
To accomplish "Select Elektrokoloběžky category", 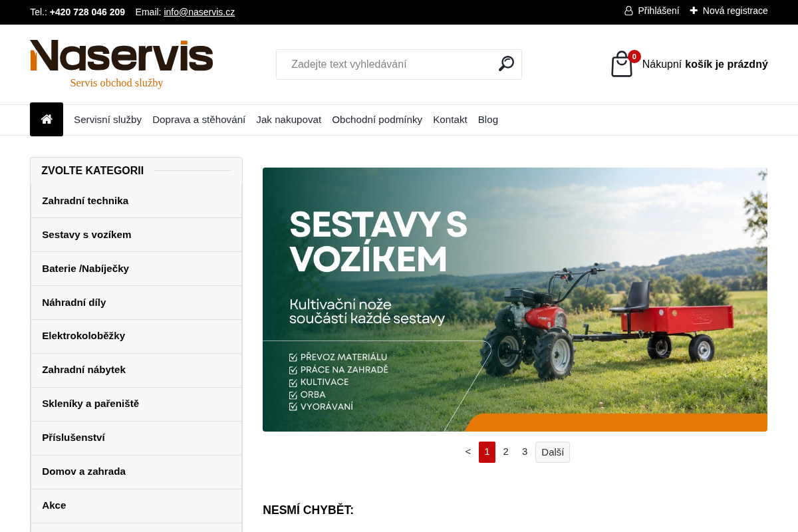I will pos(136,336).
